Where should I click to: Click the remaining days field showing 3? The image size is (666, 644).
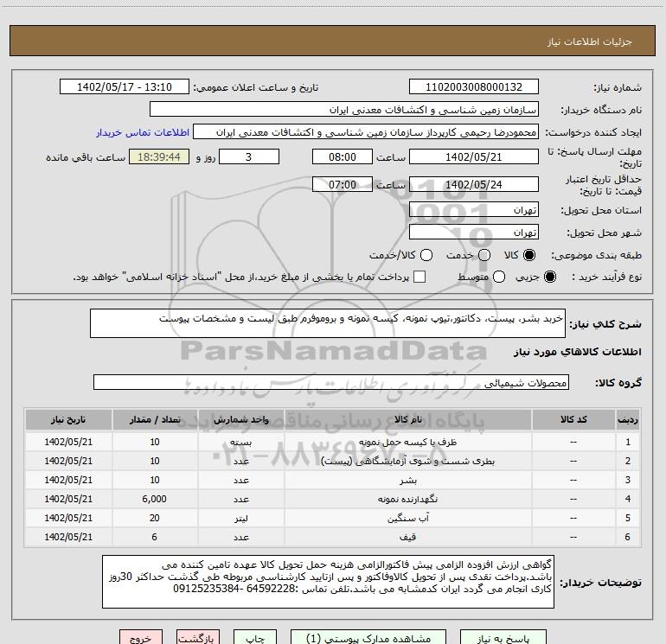pos(249,156)
